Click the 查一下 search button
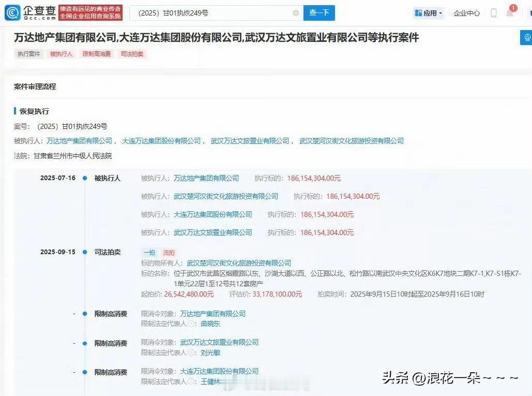 [x=319, y=13]
